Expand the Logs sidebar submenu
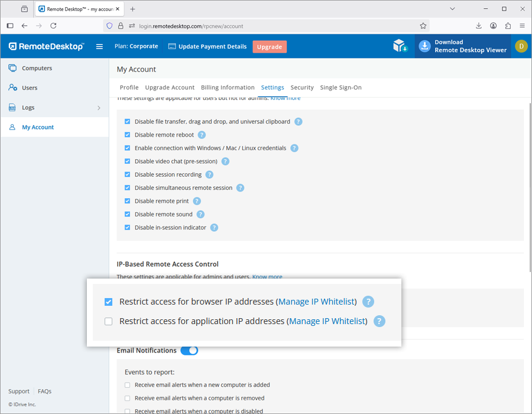This screenshot has height=414, width=532. pos(99,108)
